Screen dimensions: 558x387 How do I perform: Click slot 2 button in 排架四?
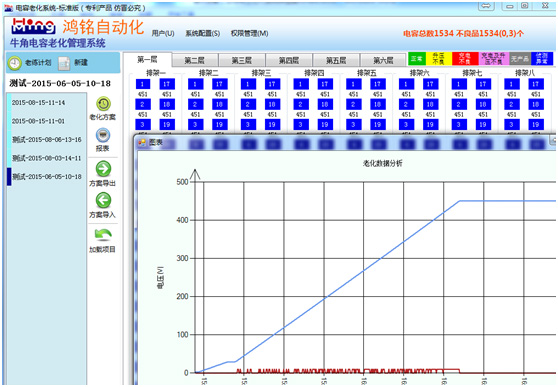click(x=300, y=105)
